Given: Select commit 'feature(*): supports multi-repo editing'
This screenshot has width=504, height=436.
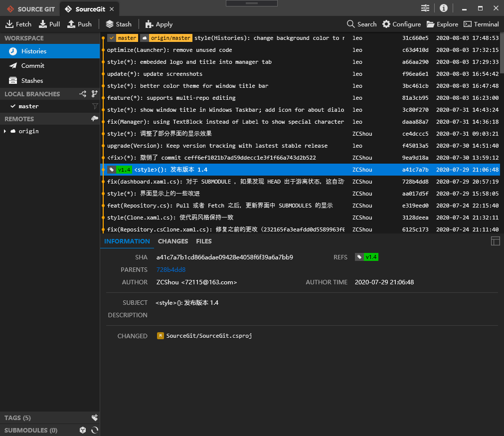Looking at the screenshot, I should (x=300, y=98).
